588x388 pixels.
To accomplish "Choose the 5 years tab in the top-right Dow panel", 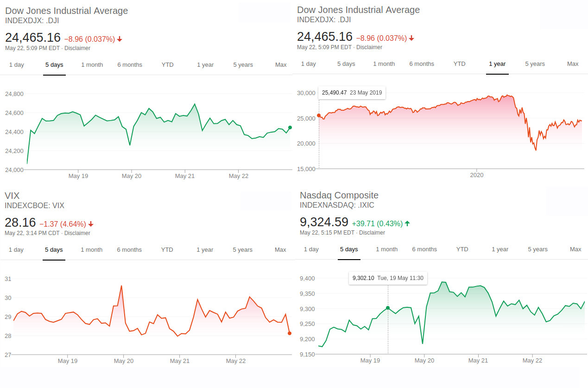I will 535,64.
